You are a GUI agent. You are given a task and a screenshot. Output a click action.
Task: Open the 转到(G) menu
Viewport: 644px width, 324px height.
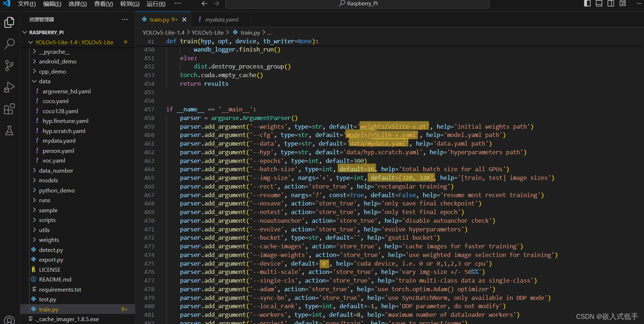(x=130, y=4)
